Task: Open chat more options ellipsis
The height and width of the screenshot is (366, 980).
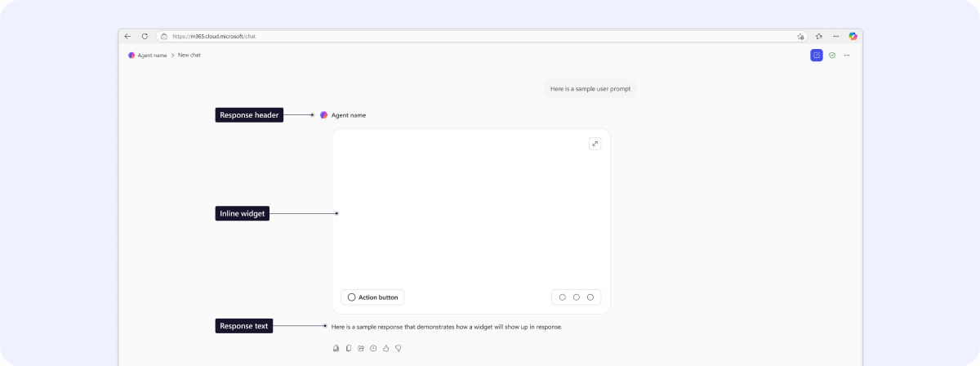Action: coord(847,56)
